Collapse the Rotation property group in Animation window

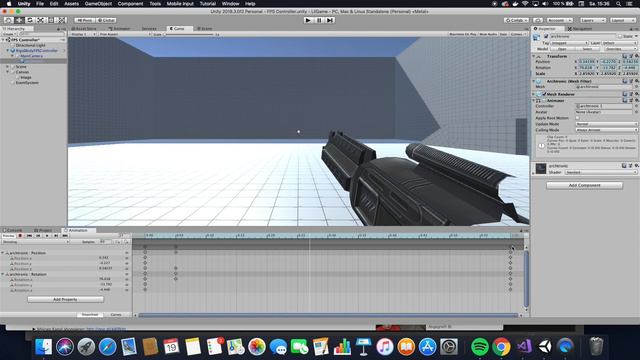click(x=2, y=274)
